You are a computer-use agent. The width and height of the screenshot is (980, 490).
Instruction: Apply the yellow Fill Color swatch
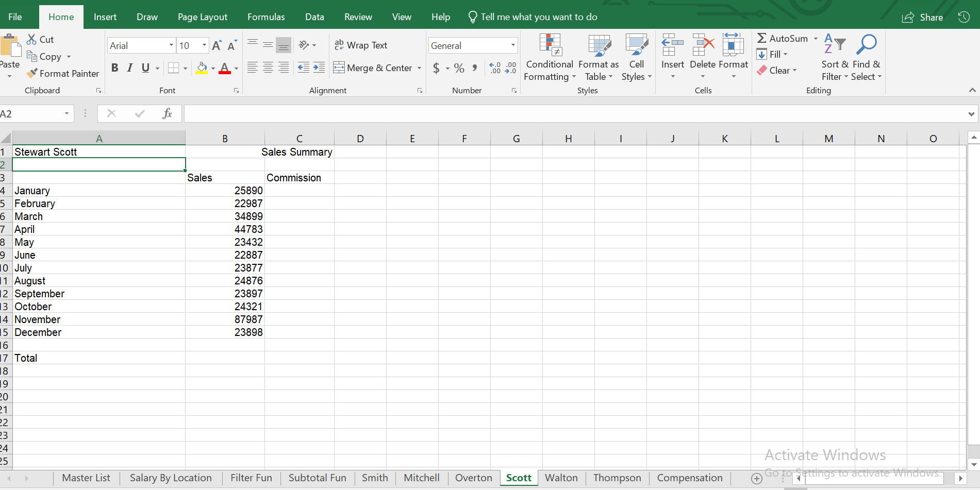(x=202, y=68)
